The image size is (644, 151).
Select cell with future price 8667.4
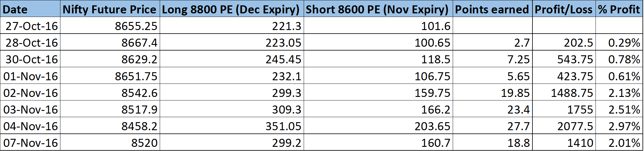[x=110, y=42]
